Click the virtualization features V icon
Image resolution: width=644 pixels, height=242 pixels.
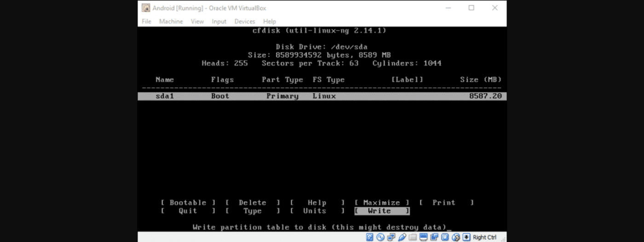point(445,237)
